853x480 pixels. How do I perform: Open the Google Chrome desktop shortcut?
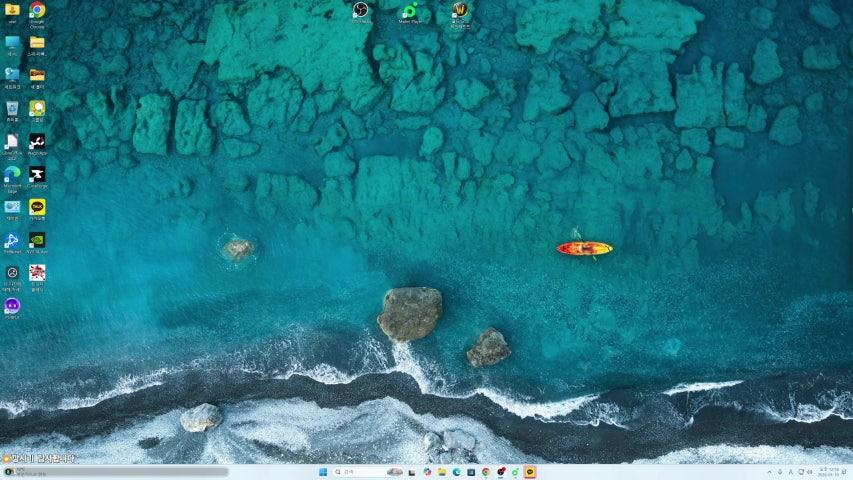[37, 11]
